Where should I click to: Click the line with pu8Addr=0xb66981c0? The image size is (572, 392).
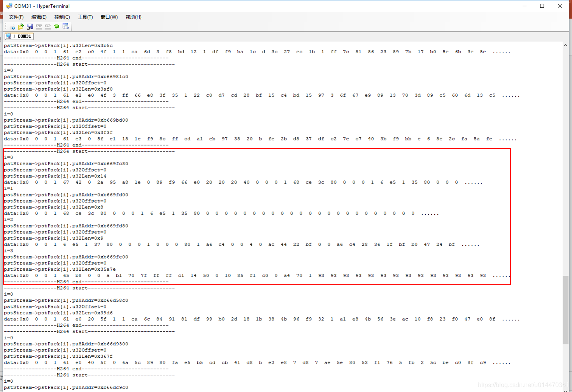(66, 77)
